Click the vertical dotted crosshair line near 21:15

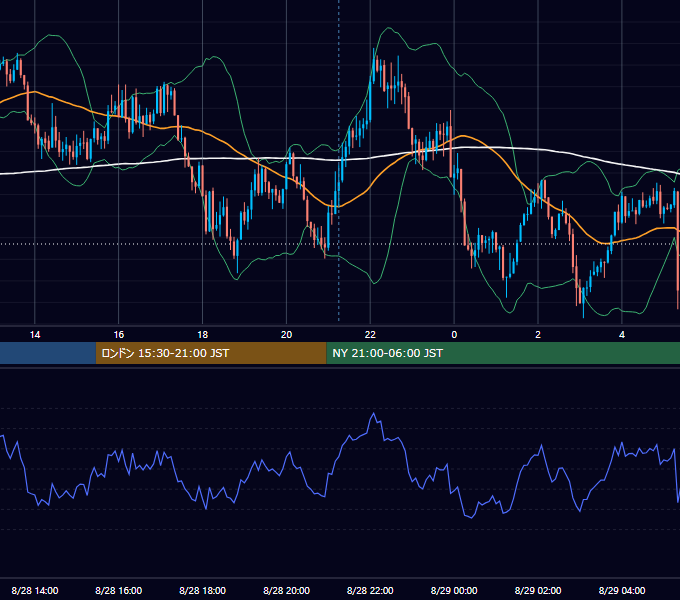coord(339,163)
